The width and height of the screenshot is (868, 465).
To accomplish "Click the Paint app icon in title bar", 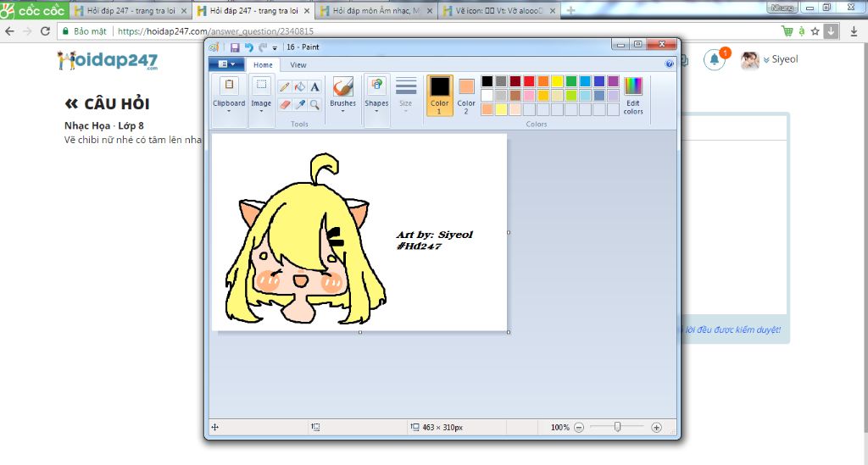I will click(x=214, y=47).
